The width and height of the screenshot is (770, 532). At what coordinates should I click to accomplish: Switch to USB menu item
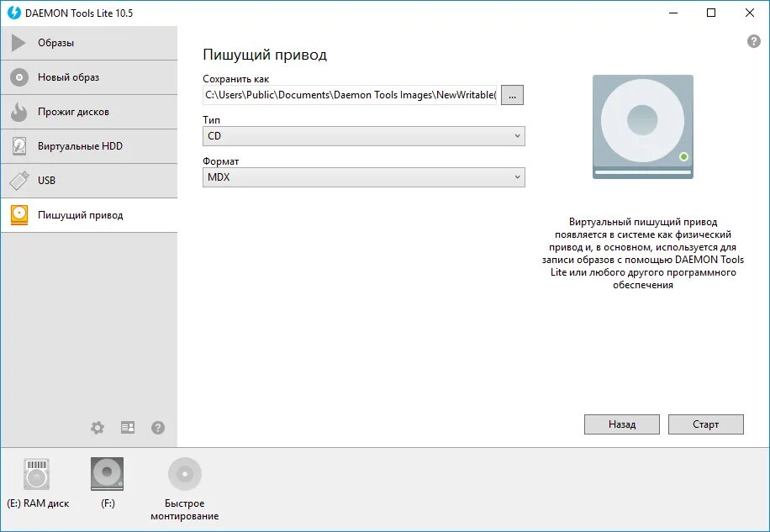(x=89, y=181)
